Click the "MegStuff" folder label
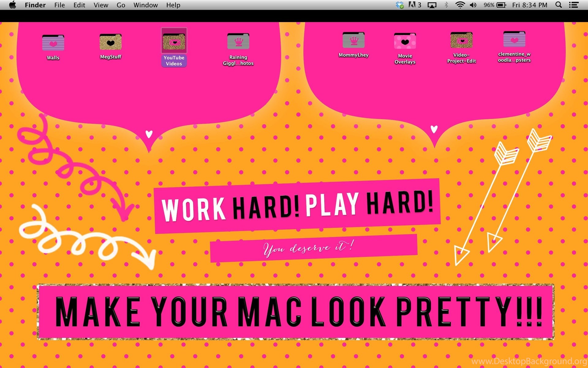 pos(111,57)
